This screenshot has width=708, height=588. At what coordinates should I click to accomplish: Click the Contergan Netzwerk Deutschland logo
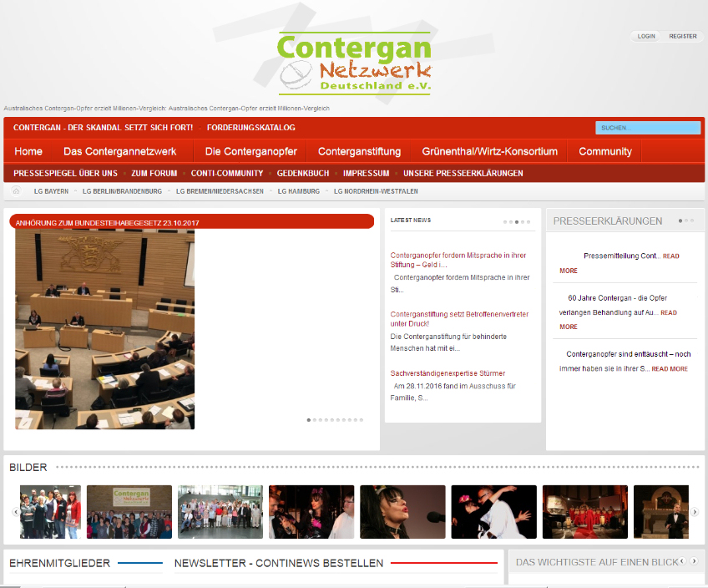coord(355,63)
